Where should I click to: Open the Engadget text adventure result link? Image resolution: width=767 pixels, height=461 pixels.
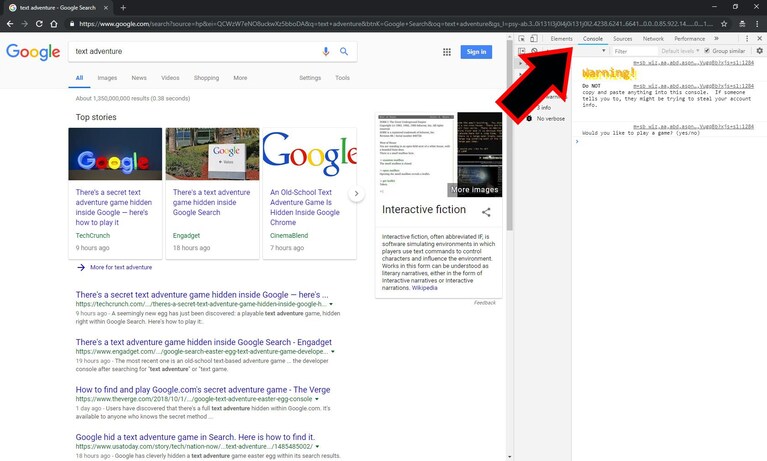pyautogui.click(x=203, y=342)
